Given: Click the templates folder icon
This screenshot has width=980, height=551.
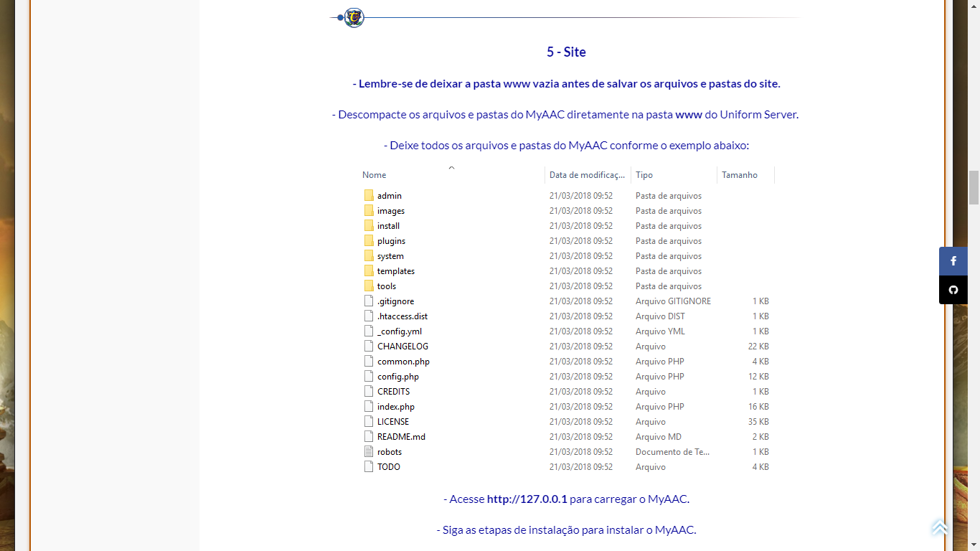Looking at the screenshot, I should (x=369, y=271).
